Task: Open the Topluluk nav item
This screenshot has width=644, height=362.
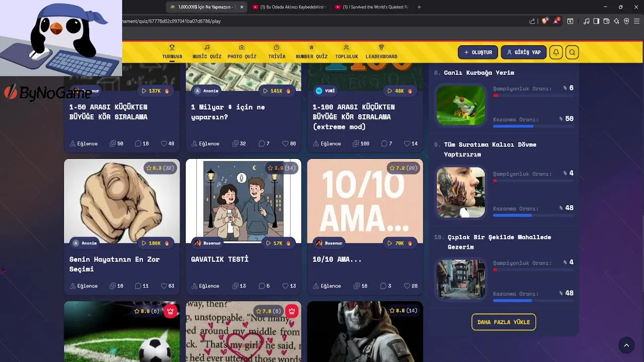Action: pyautogui.click(x=347, y=52)
